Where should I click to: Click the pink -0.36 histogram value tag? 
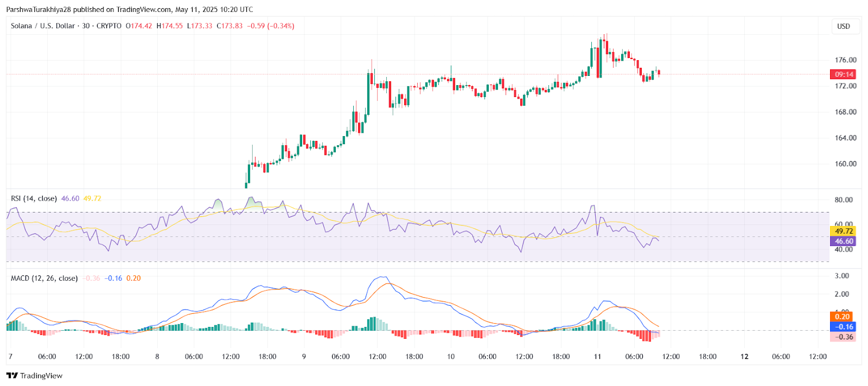tap(843, 337)
